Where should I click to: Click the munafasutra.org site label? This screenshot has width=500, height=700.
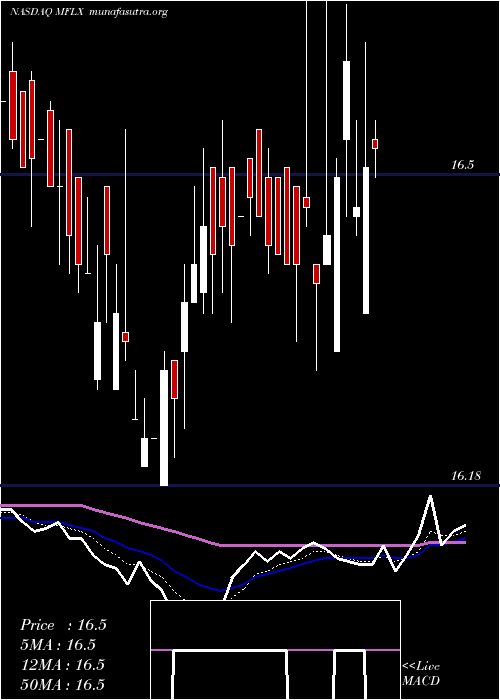pyautogui.click(x=128, y=12)
